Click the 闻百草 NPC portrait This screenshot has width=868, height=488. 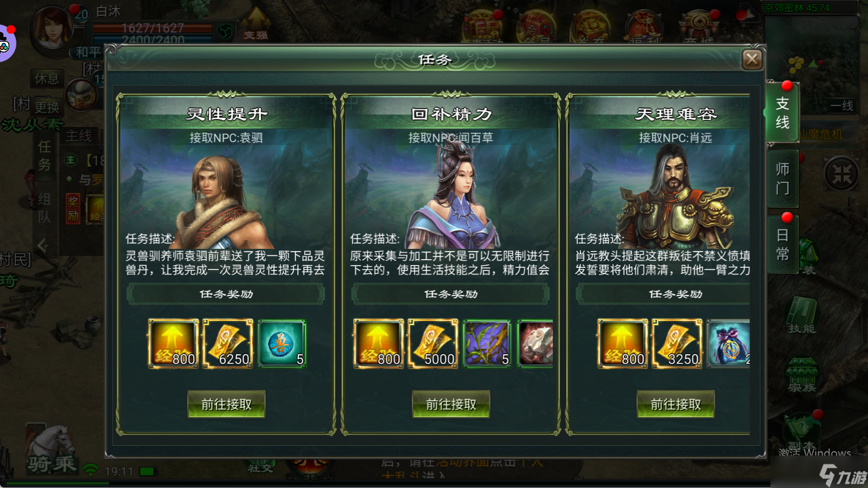[453, 195]
